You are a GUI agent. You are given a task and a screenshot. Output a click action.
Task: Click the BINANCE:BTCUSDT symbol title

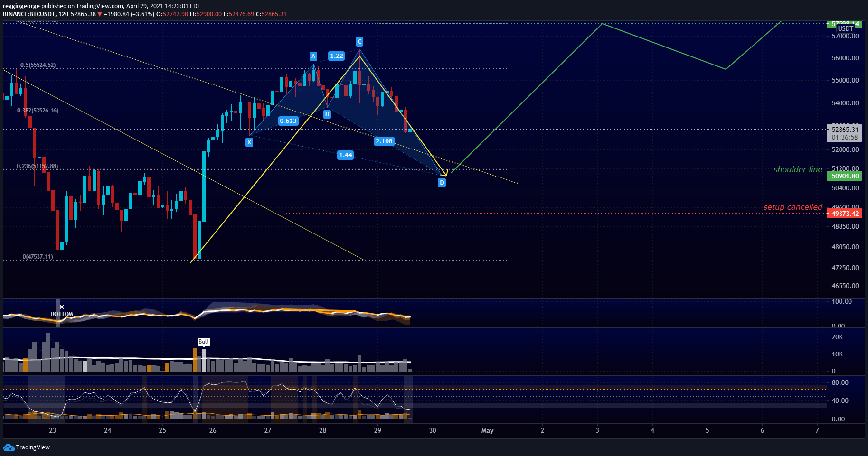(29, 14)
